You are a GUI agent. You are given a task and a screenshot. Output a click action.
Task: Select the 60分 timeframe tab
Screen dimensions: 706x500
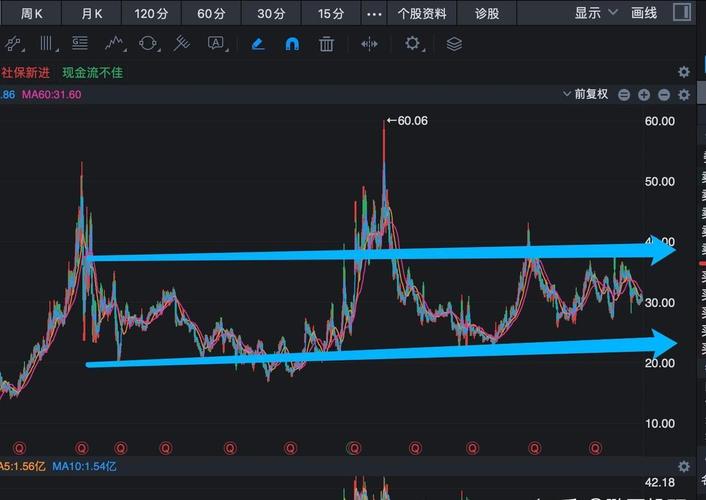coord(211,14)
